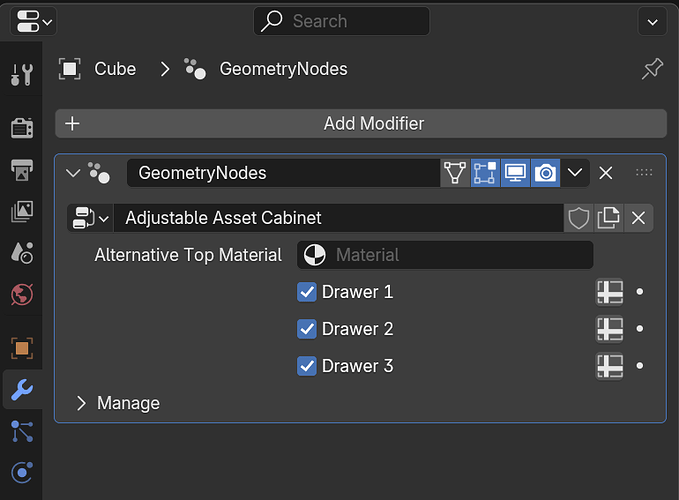Open the editor type dropdown
The height and width of the screenshot is (500, 679).
34,21
